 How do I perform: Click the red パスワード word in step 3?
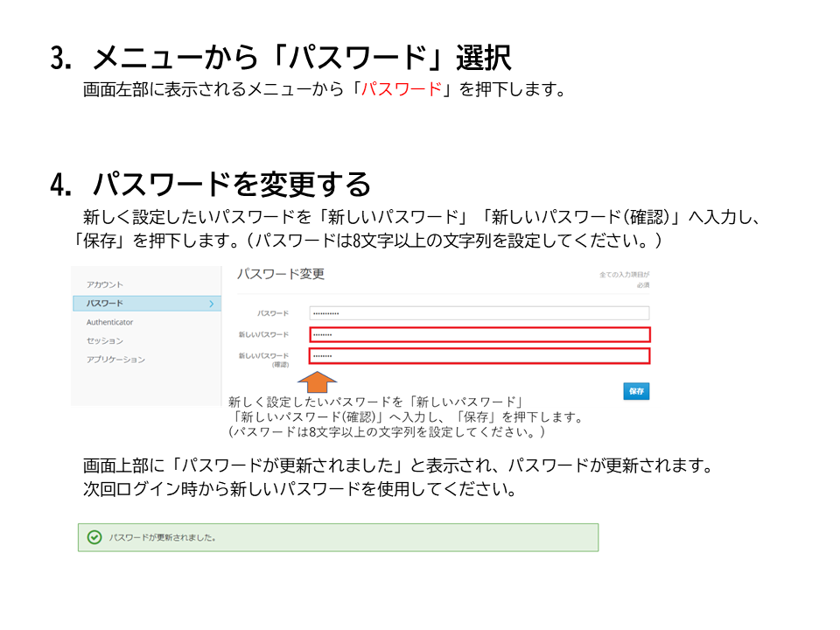pos(402,89)
